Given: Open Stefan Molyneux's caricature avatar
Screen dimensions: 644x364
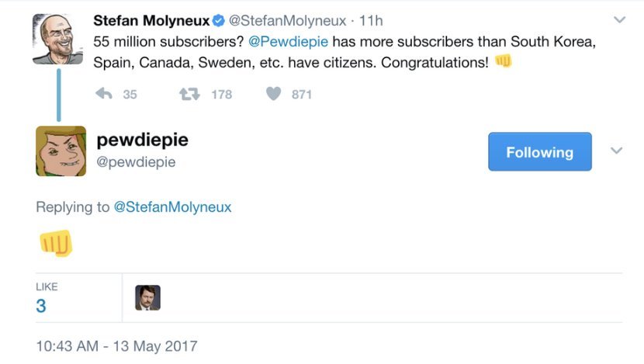Looking at the screenshot, I should pyautogui.click(x=57, y=39).
